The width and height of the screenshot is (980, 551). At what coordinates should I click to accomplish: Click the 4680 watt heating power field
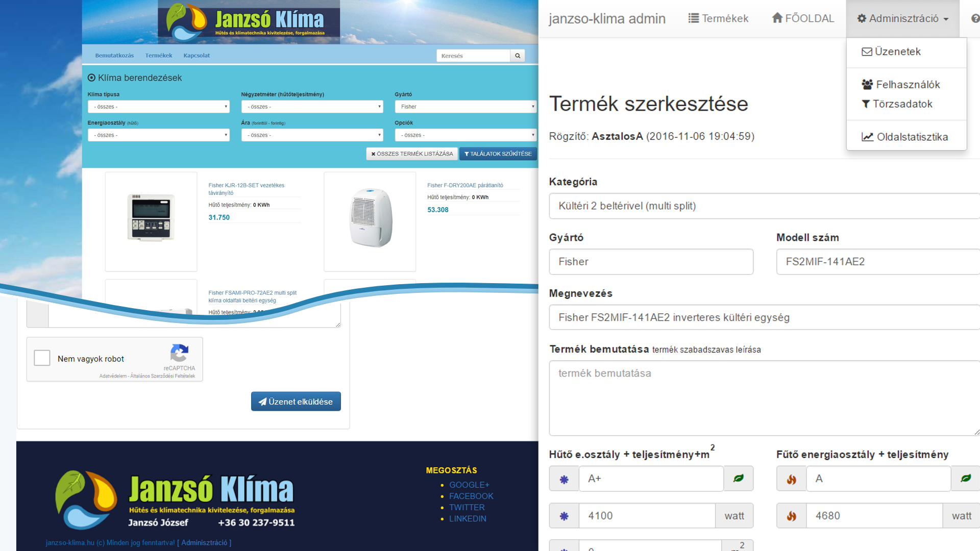pyautogui.click(x=874, y=516)
